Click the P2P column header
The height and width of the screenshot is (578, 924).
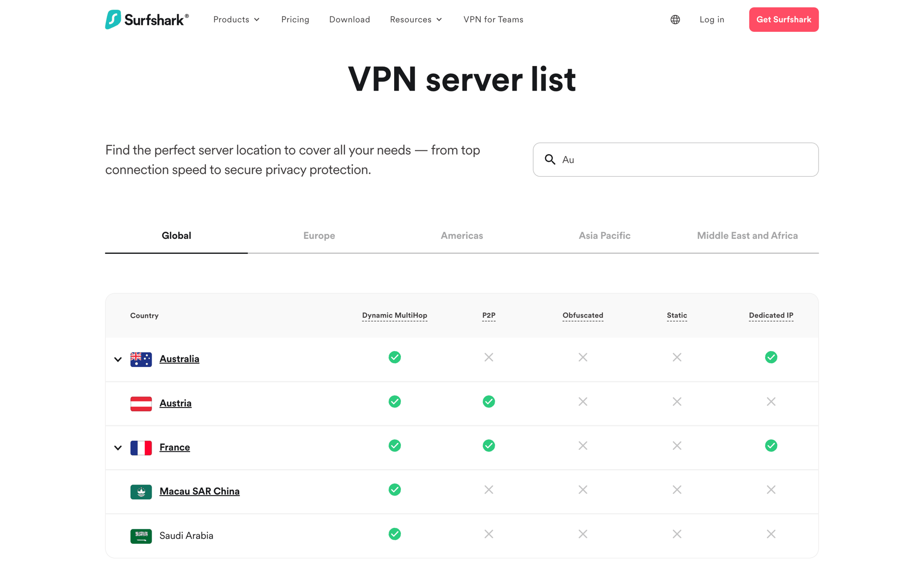pyautogui.click(x=489, y=315)
